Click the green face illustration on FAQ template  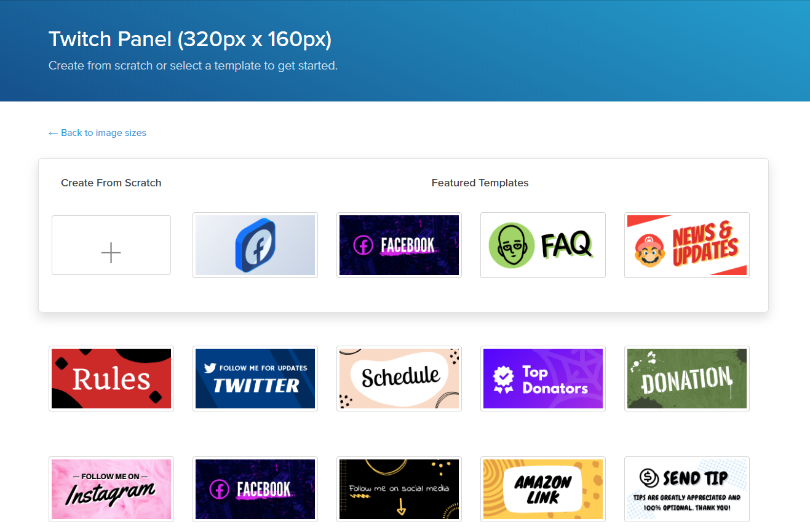pyautogui.click(x=511, y=245)
